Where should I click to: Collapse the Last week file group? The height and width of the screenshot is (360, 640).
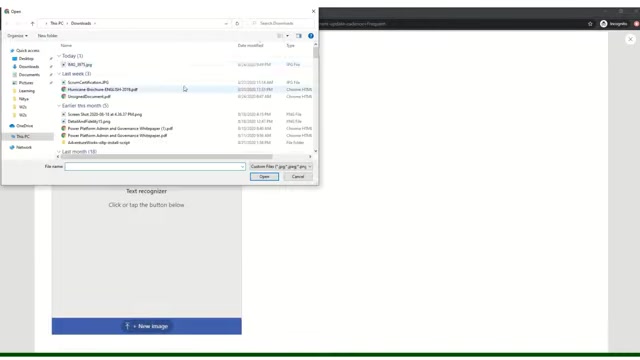point(59,74)
